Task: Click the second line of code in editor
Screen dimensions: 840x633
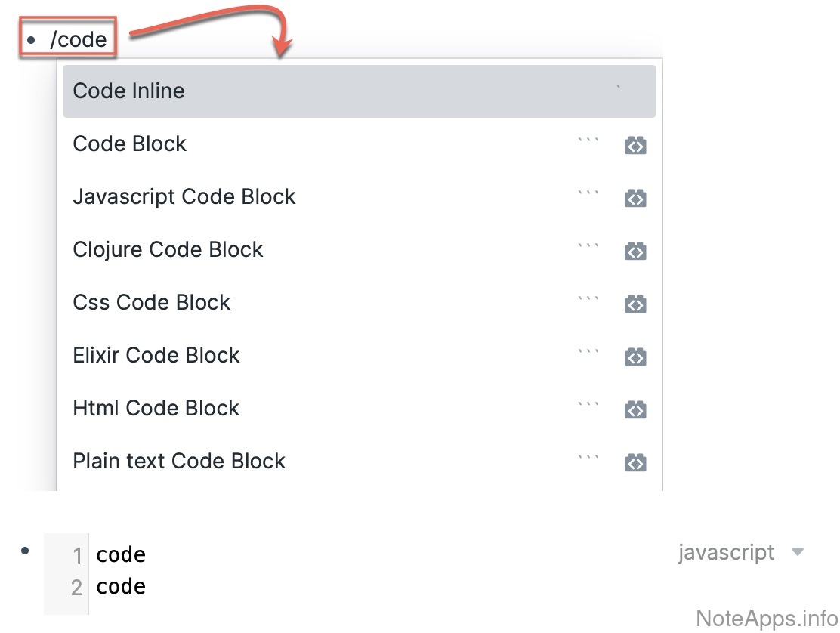Action: click(x=121, y=587)
